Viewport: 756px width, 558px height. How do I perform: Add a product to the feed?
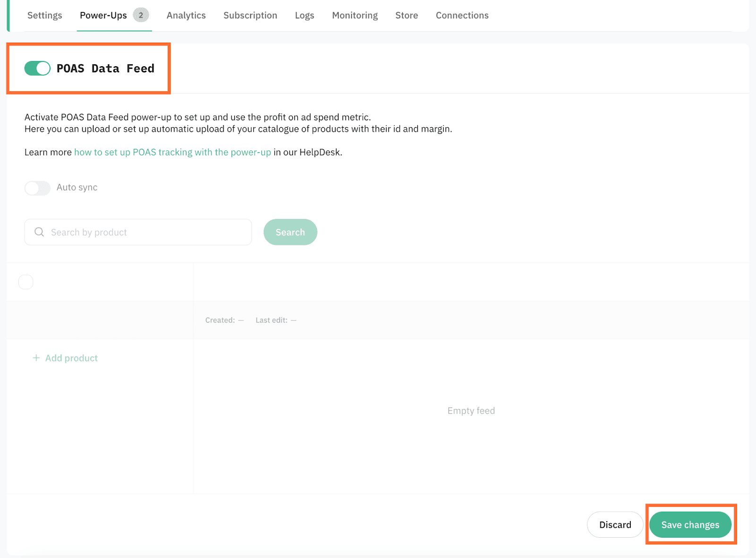71,358
